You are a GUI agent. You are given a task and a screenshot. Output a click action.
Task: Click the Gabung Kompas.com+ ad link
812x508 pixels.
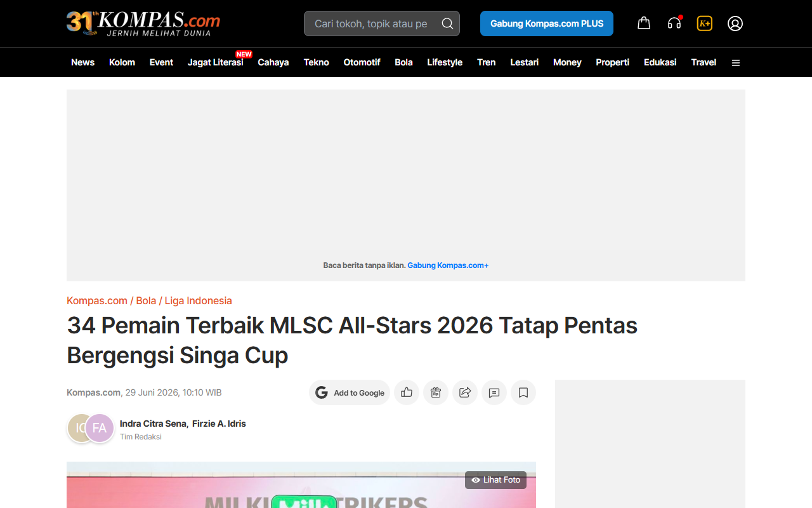pyautogui.click(x=448, y=265)
